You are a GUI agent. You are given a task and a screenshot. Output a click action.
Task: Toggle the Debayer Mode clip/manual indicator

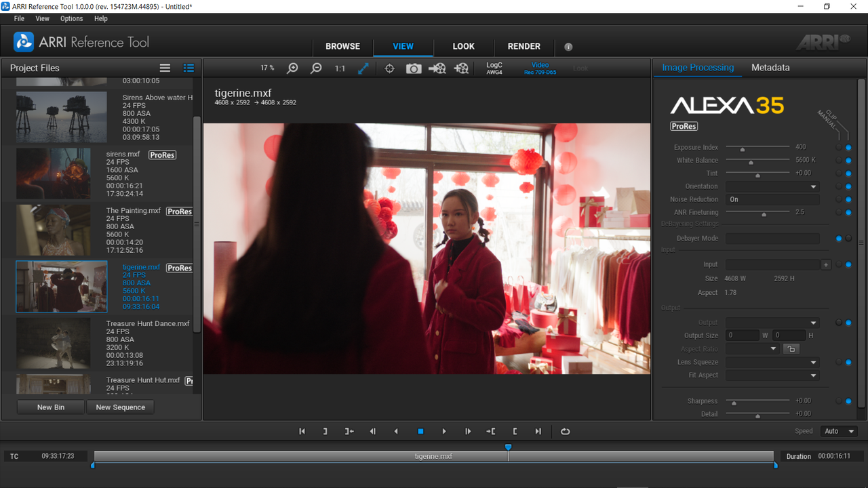840,239
